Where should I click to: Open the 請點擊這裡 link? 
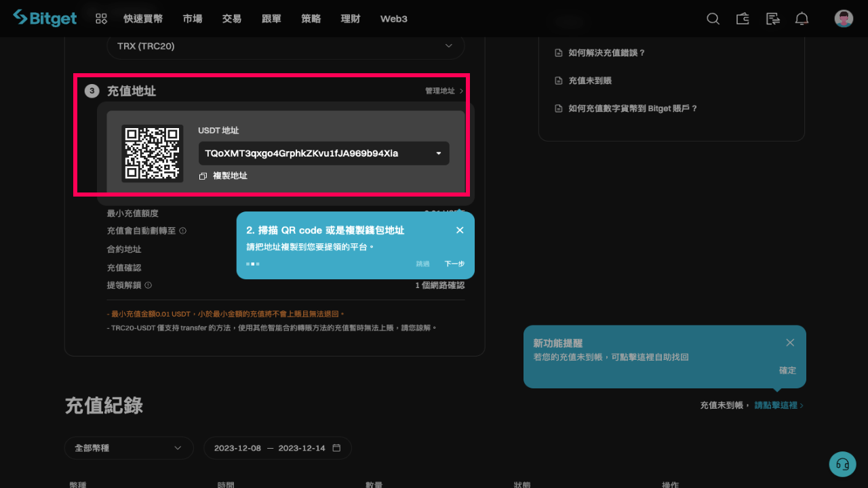779,405
